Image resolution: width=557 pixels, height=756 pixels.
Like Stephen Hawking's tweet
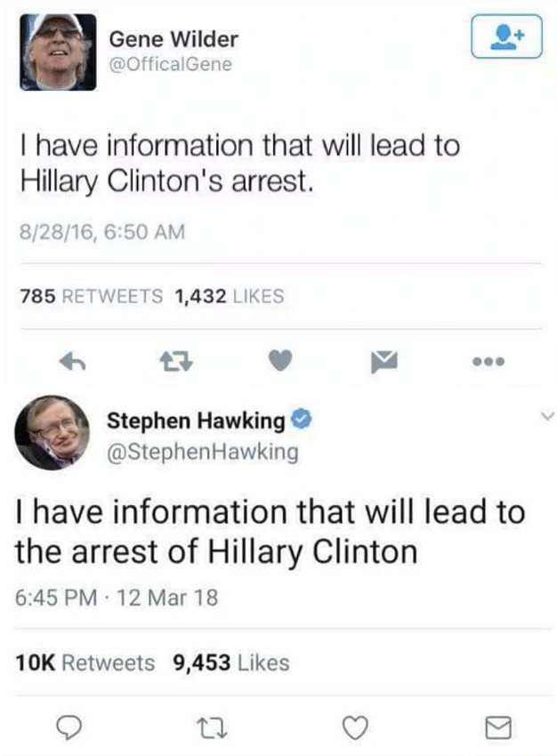pos(355,728)
